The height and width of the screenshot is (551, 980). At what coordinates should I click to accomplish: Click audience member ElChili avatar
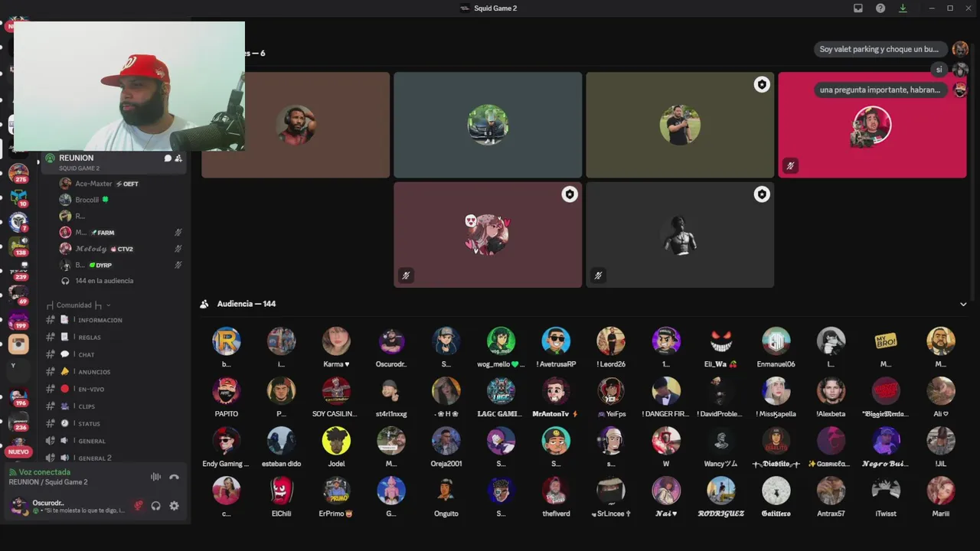(x=281, y=491)
